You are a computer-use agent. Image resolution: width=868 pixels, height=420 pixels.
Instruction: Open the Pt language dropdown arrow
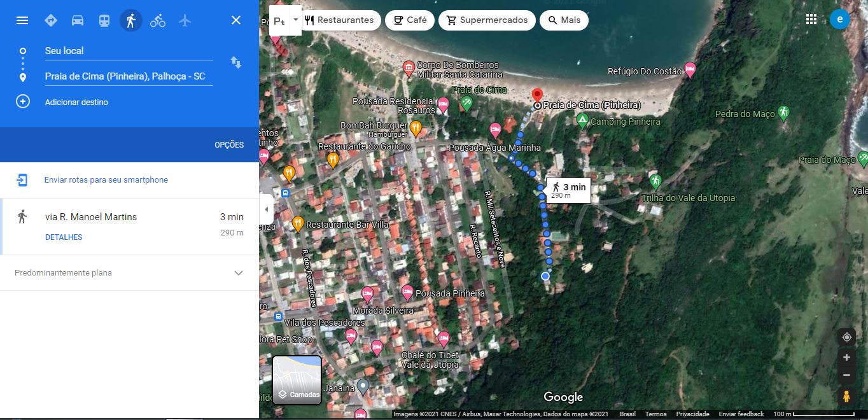tap(295, 20)
